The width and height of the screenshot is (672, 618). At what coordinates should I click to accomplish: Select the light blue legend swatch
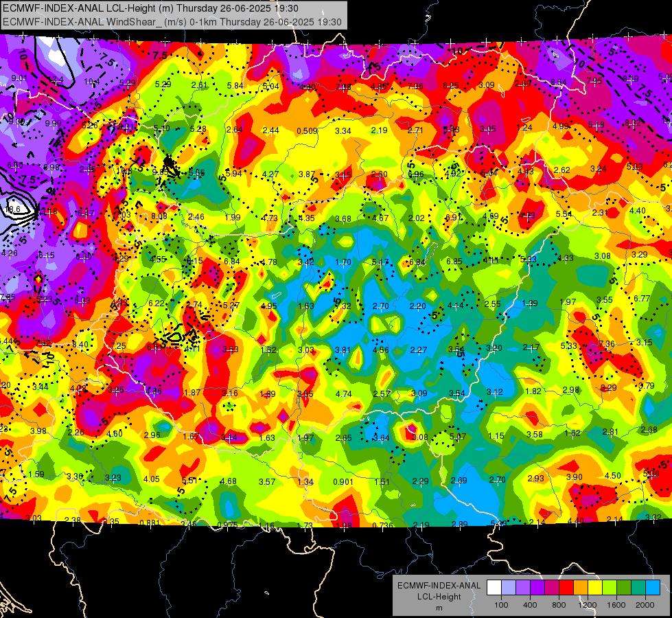[653, 588]
